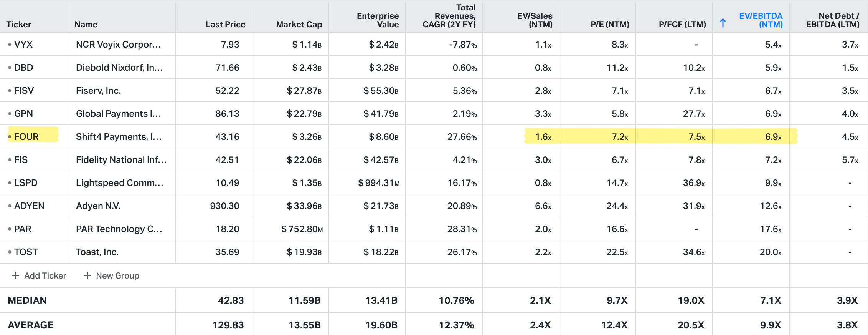
Task: Sort by Total Revenues CAGR column header
Action: pos(449,16)
